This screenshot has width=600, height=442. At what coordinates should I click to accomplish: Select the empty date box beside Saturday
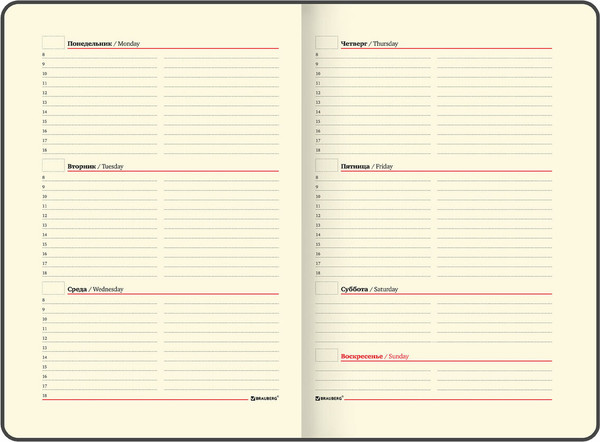[x=326, y=288]
